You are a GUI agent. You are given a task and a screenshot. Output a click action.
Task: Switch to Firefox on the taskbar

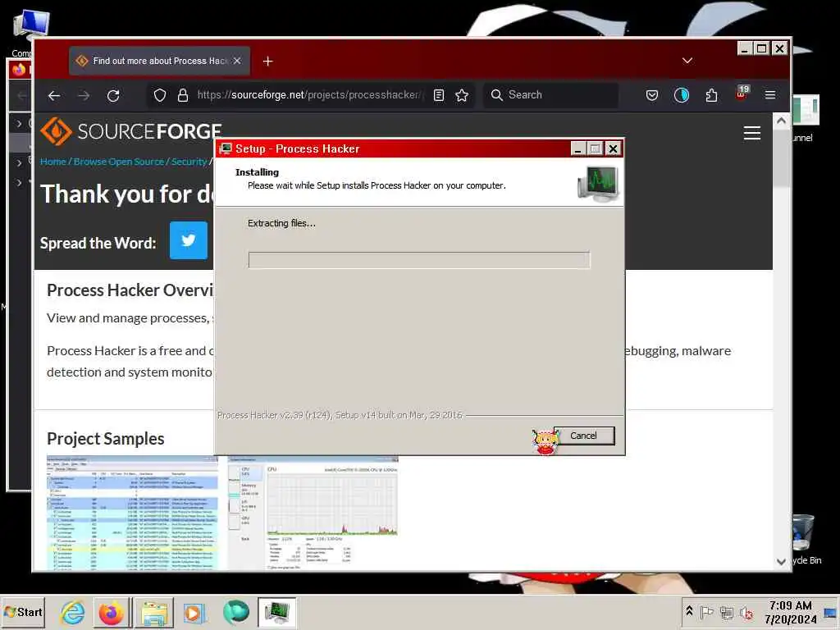(x=112, y=612)
